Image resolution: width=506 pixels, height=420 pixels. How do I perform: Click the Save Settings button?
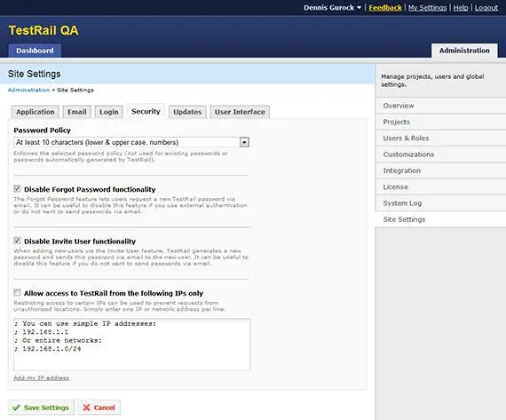41,408
